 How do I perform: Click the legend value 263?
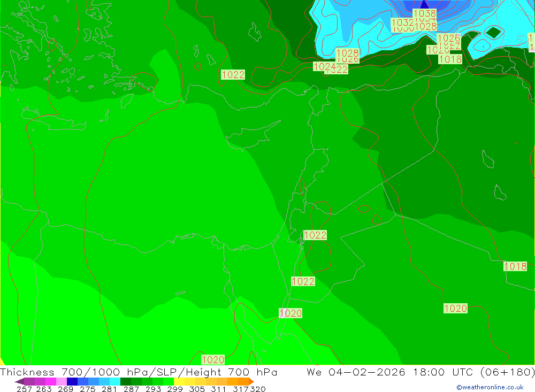[43, 389]
